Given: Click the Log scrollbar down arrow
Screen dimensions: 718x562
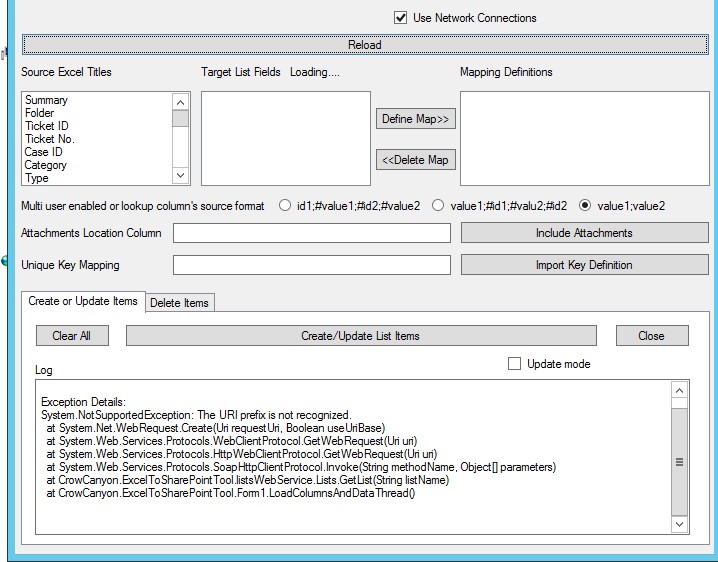Looking at the screenshot, I should pos(680,524).
